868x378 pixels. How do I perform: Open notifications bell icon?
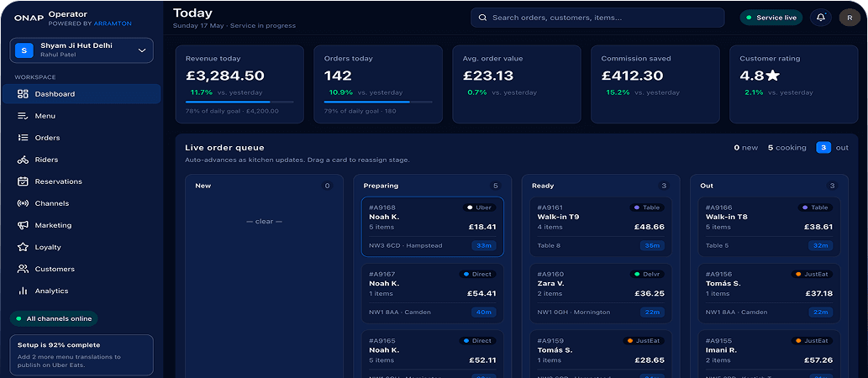pyautogui.click(x=821, y=18)
